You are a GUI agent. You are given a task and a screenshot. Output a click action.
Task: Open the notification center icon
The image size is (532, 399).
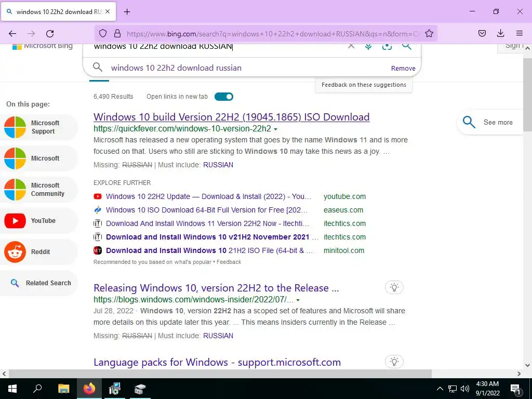coord(516,389)
